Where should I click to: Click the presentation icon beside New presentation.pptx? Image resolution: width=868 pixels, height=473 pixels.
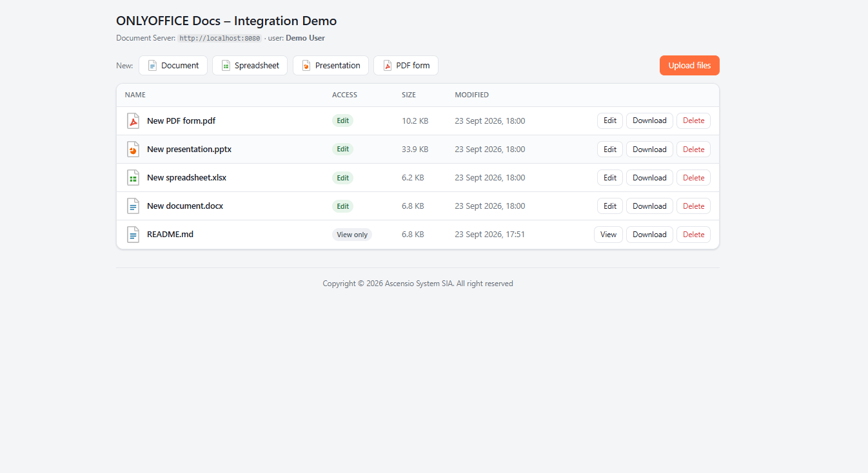(133, 149)
